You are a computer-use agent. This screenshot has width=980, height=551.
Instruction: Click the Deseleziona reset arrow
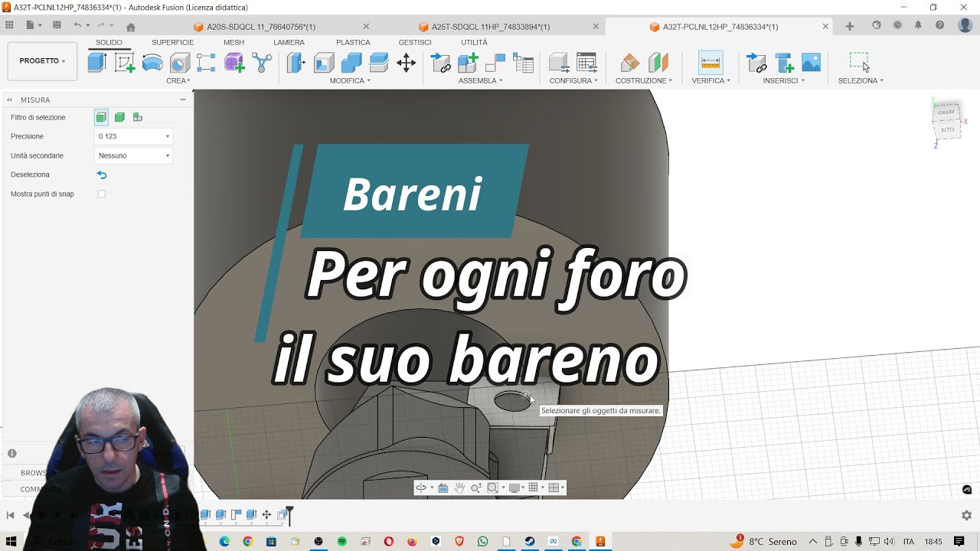[x=101, y=174]
